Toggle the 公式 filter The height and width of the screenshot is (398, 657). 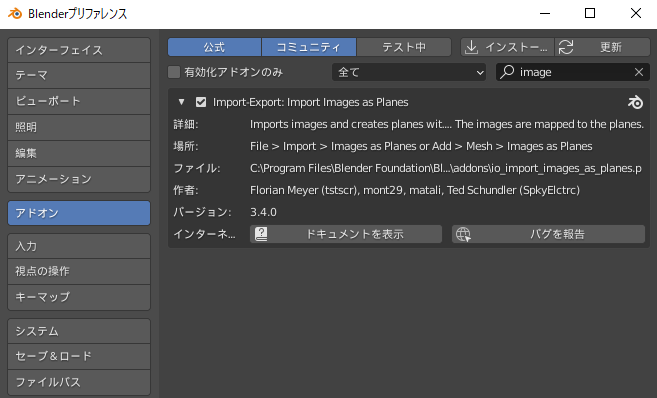(x=214, y=47)
